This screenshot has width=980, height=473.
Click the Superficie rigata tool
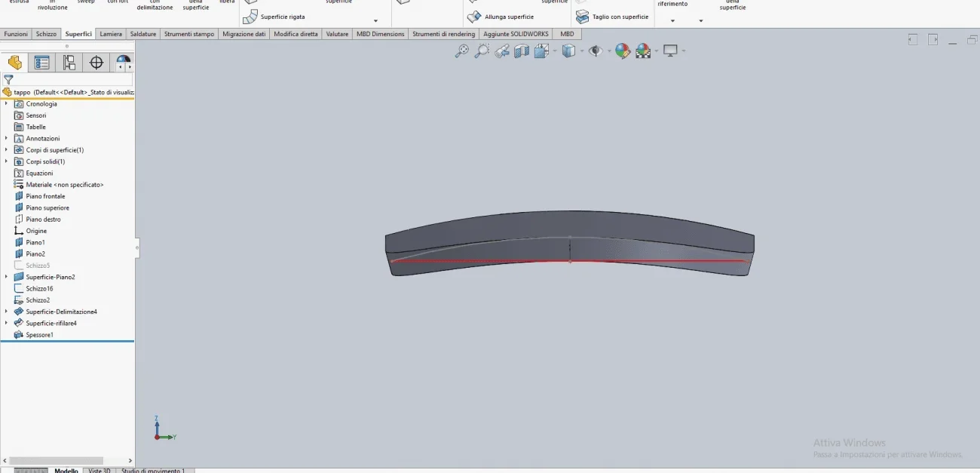(x=274, y=17)
